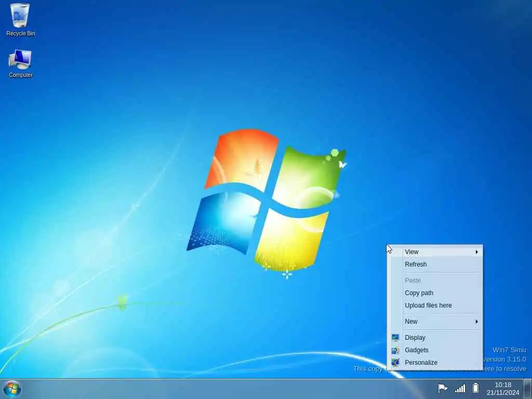Screen dimensions: 532x399
Task: Open the Recycle Bin desktop icon
Action: click(x=20, y=20)
